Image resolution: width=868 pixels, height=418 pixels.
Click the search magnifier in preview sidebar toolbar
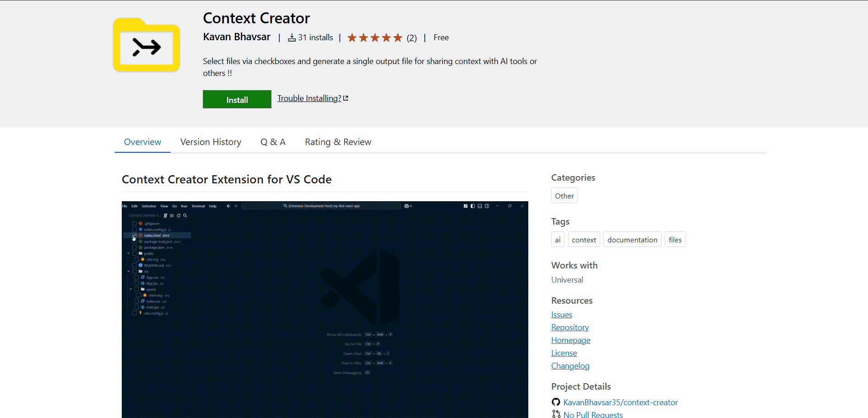pyautogui.click(x=185, y=215)
